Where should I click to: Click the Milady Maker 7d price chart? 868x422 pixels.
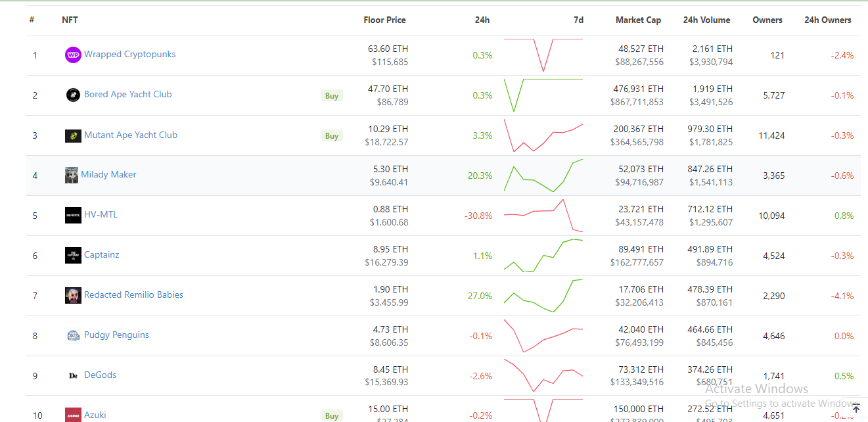tap(542, 175)
